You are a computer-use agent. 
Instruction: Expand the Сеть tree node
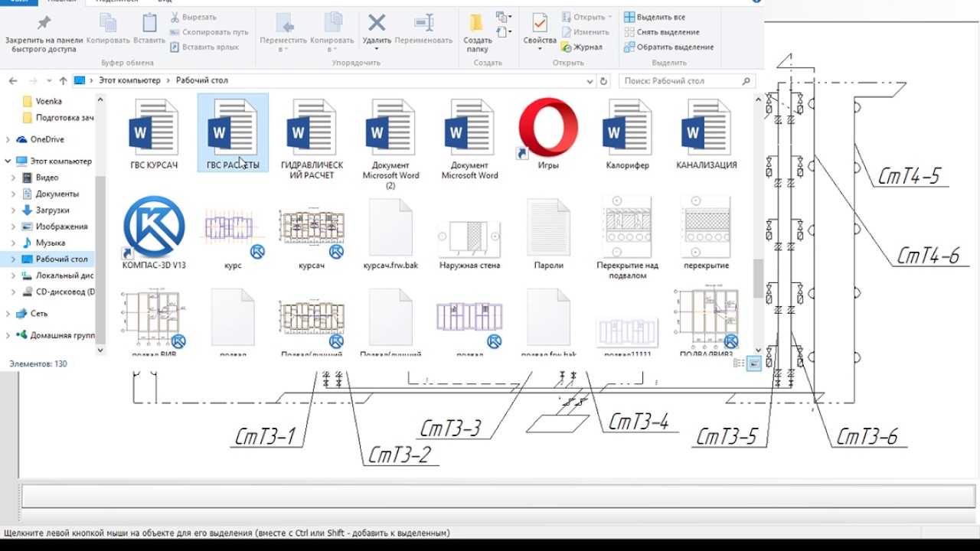pyautogui.click(x=8, y=314)
